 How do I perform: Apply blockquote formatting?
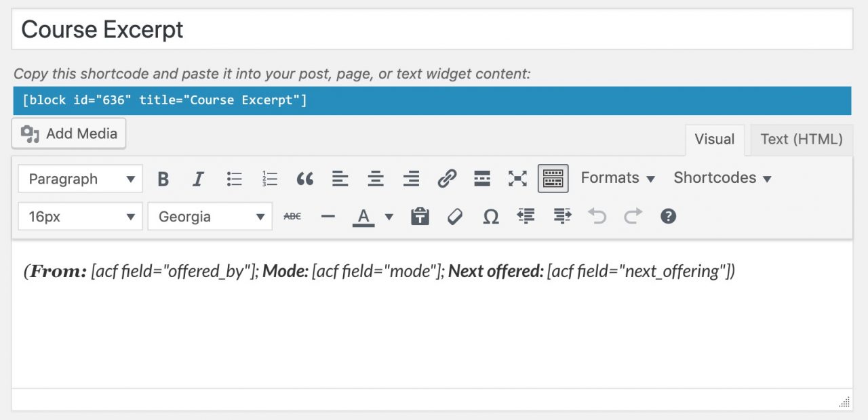304,178
